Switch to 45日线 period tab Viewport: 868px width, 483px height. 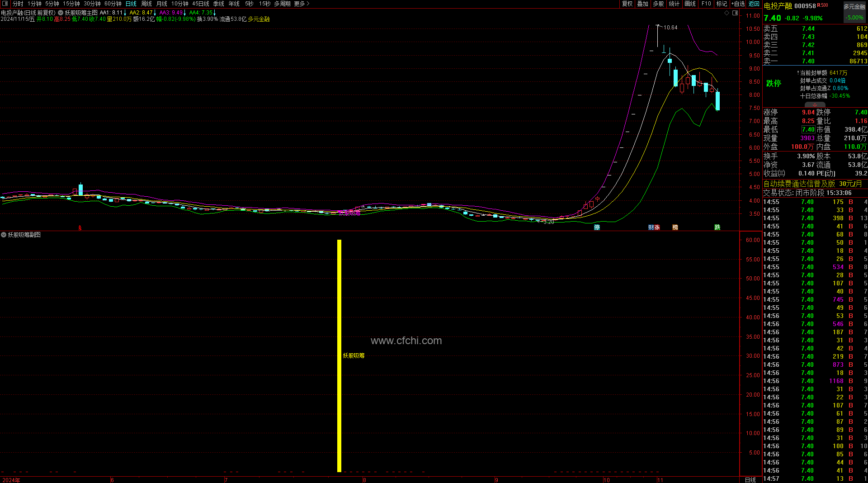click(x=201, y=4)
